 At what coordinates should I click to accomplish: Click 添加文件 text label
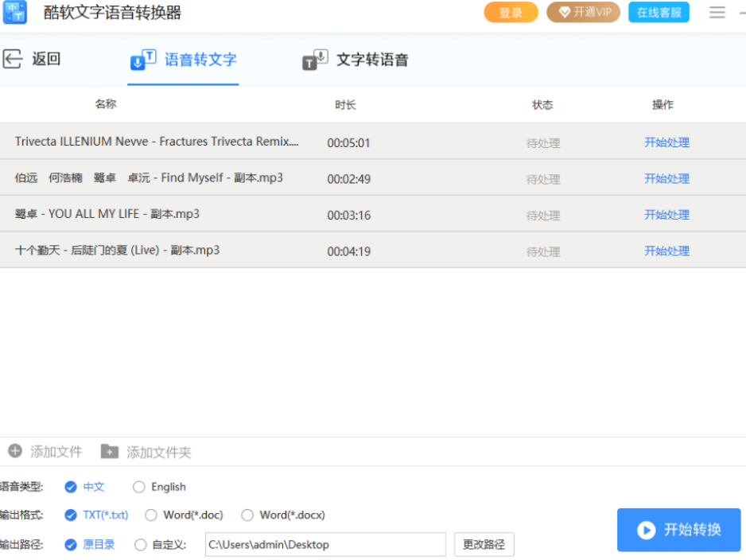[x=56, y=452]
